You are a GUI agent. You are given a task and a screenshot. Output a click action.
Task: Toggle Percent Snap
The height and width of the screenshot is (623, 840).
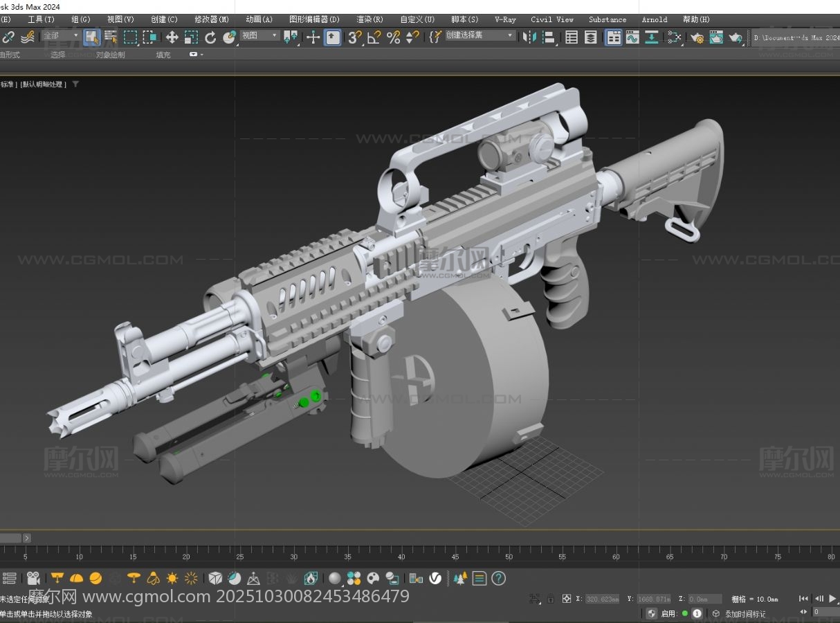tap(394, 37)
